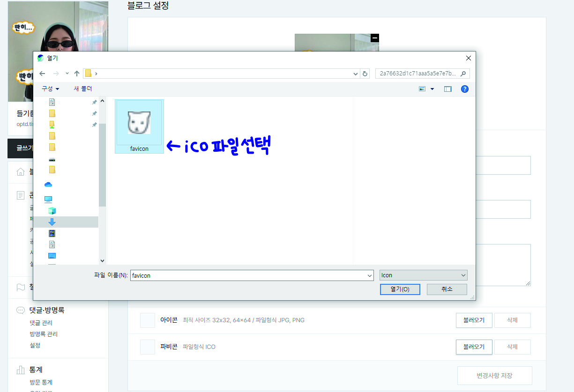Open the 댓글·방명록 menu section
The image size is (574, 392).
point(47,310)
